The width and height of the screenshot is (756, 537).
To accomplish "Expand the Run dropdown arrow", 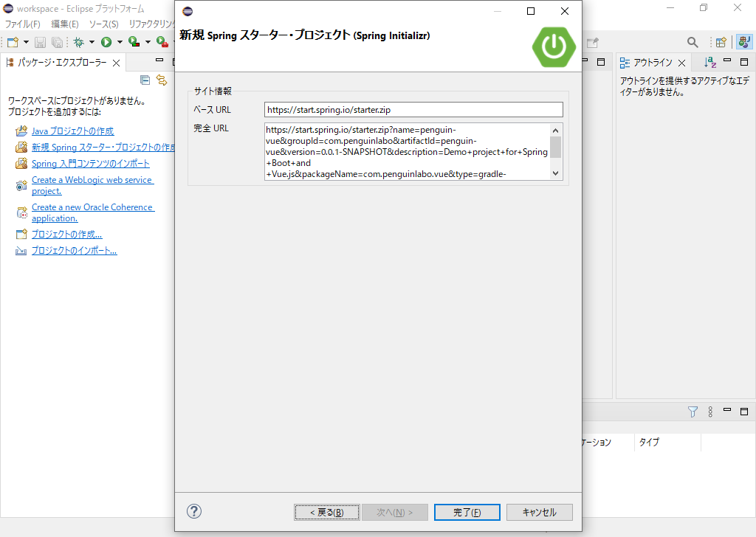I will click(x=120, y=42).
